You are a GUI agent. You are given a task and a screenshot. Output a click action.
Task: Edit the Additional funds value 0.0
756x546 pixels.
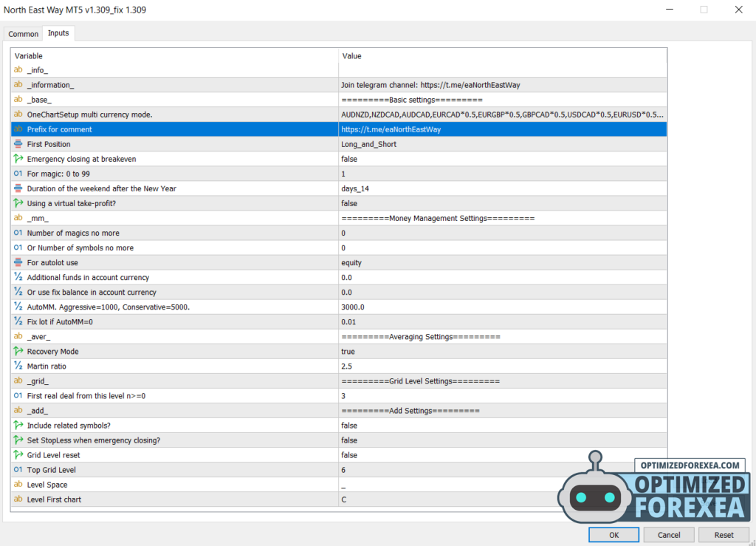[503, 277]
